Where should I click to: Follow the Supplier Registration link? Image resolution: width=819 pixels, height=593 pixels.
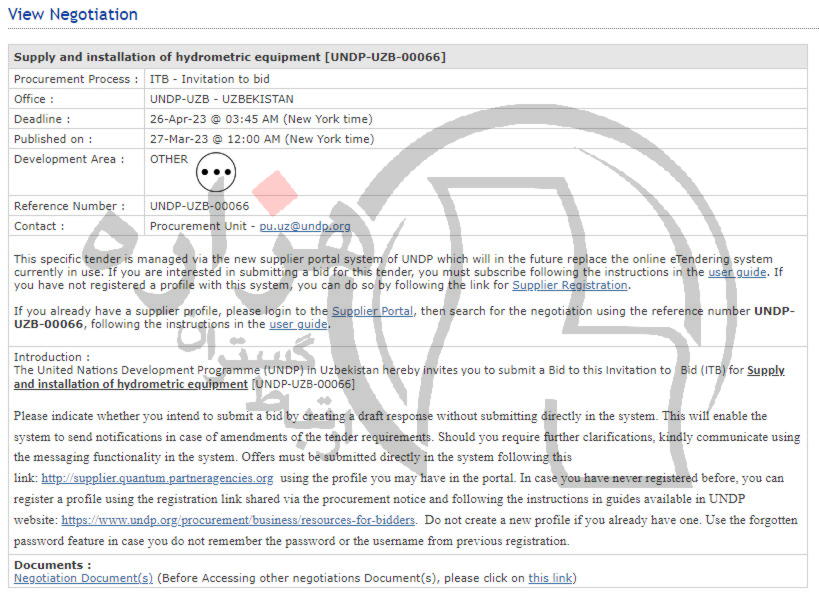pos(570,285)
